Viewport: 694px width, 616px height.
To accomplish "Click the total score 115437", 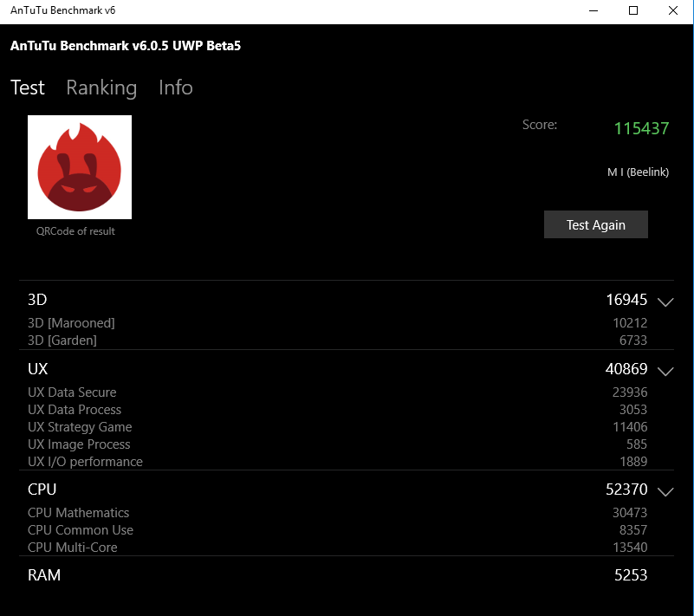I will [641, 128].
